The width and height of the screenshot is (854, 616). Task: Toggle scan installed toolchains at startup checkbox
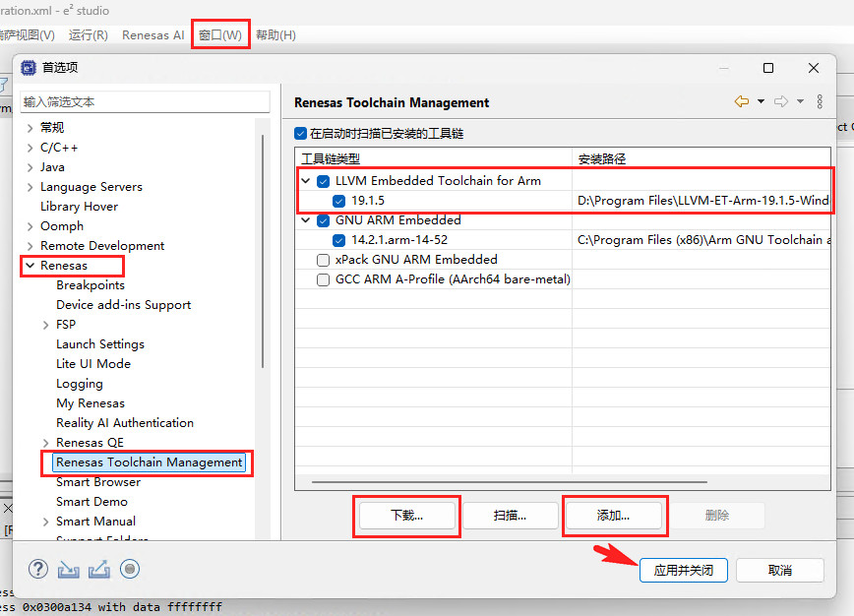(x=301, y=134)
